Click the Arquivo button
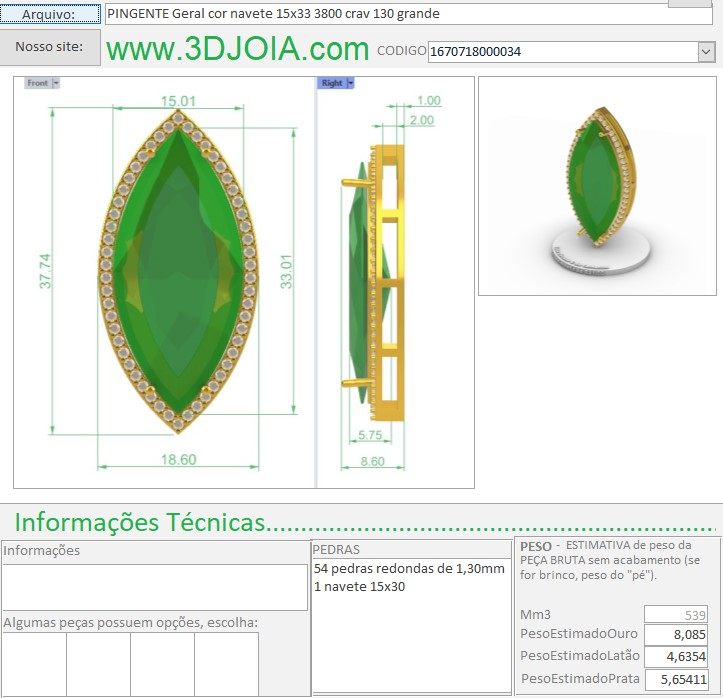 [50, 14]
